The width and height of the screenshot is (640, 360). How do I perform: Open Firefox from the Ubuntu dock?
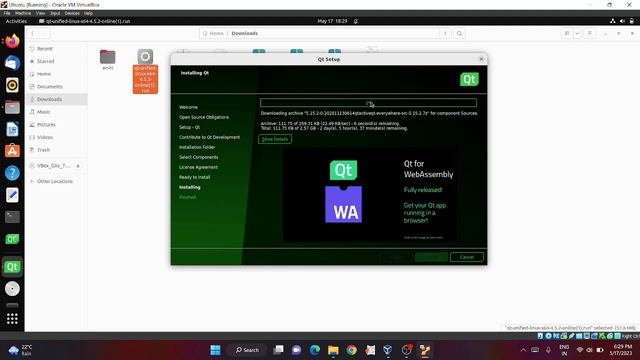click(12, 41)
